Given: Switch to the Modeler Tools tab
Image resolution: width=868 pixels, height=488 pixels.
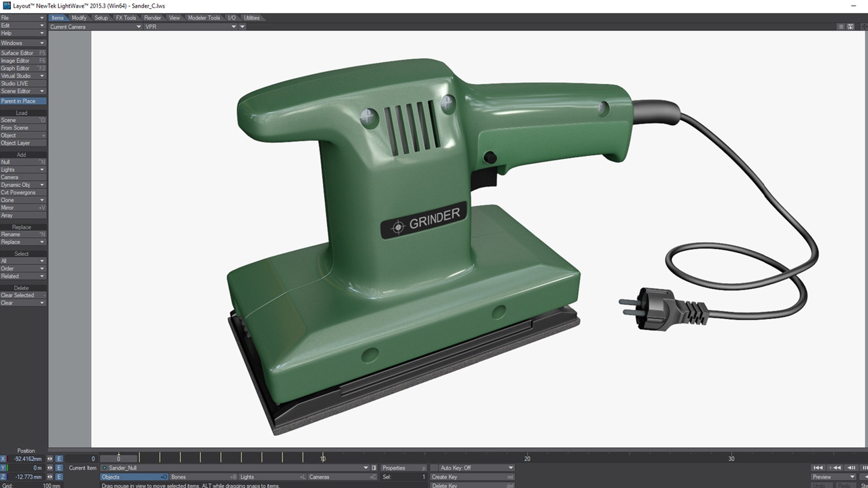Looking at the screenshot, I should (x=204, y=18).
